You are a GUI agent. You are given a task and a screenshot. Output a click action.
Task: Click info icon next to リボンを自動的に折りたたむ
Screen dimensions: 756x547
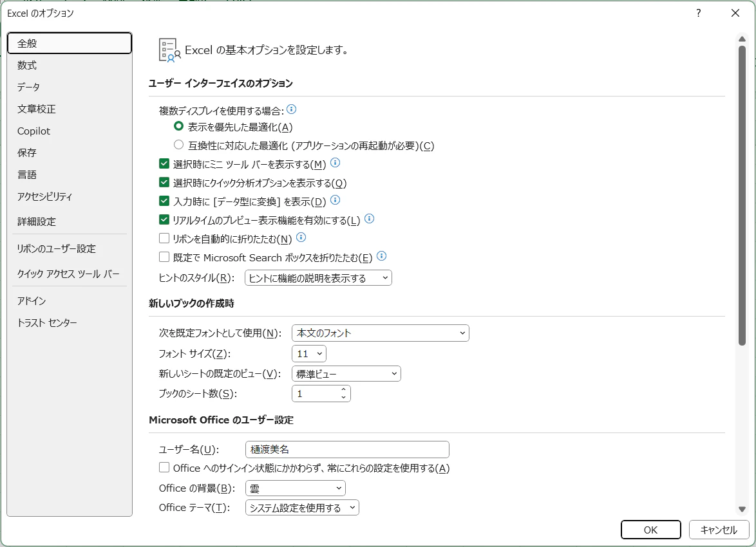301,237
